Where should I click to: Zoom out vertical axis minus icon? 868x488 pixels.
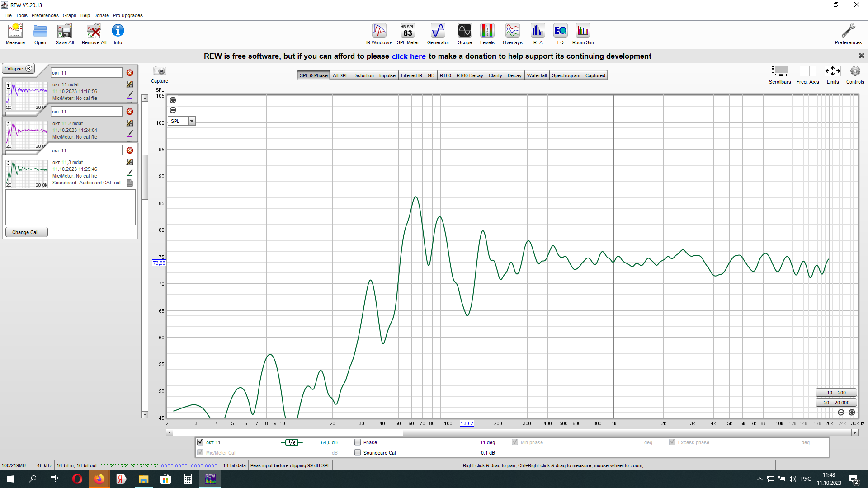pos(173,110)
